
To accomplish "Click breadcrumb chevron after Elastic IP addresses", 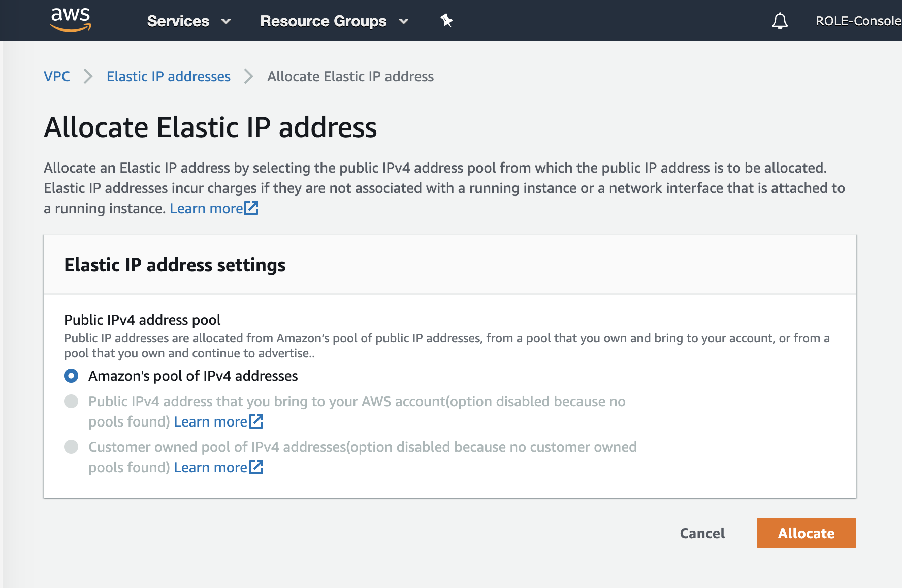I will click(x=249, y=77).
